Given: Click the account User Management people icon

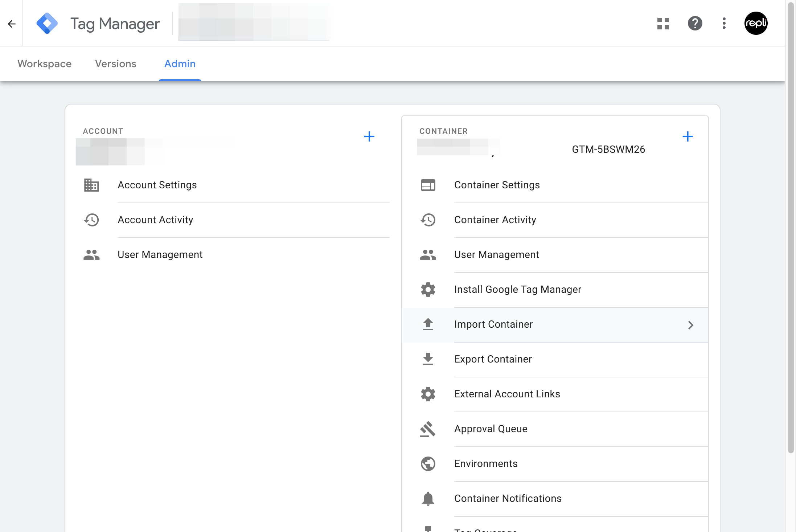Looking at the screenshot, I should pyautogui.click(x=91, y=255).
